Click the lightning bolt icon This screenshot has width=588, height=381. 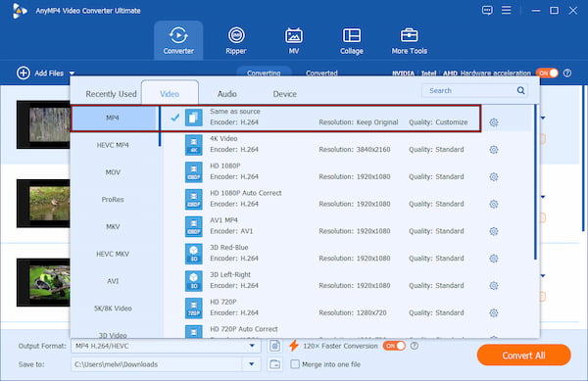tap(294, 346)
